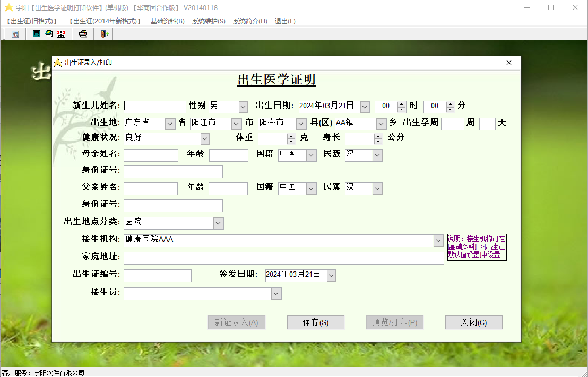Click the 关闭(C) close button
This screenshot has height=377, width=588.
[x=473, y=322]
